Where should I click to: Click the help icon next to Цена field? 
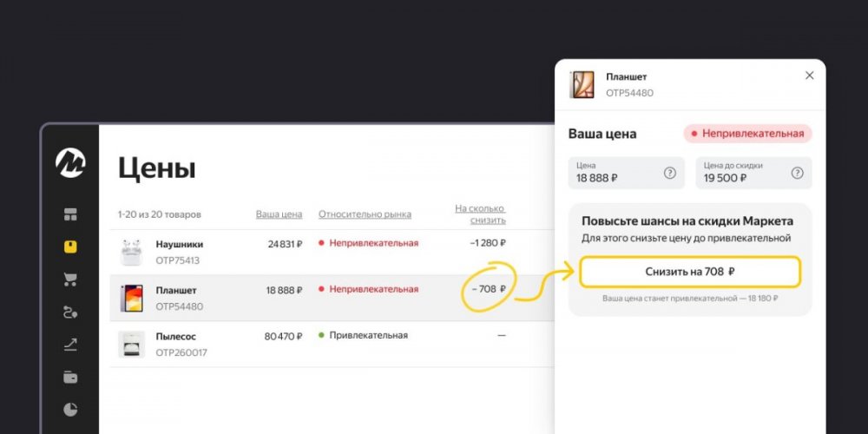[670, 173]
